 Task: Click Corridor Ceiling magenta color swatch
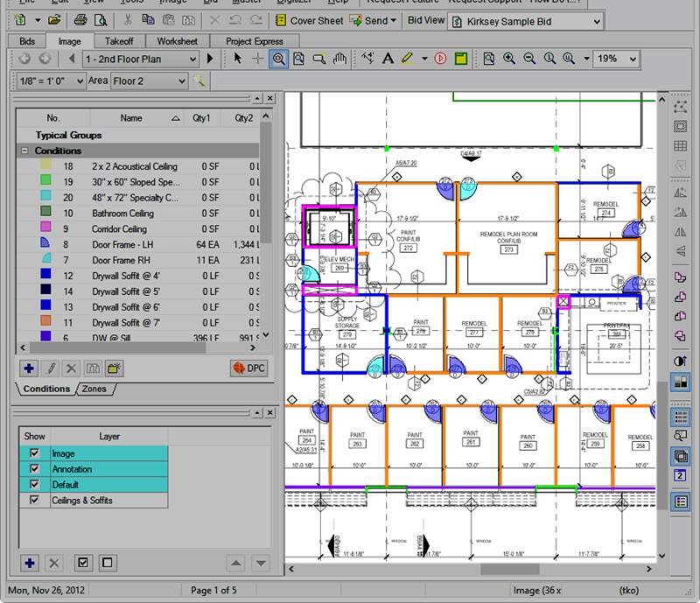pos(45,227)
